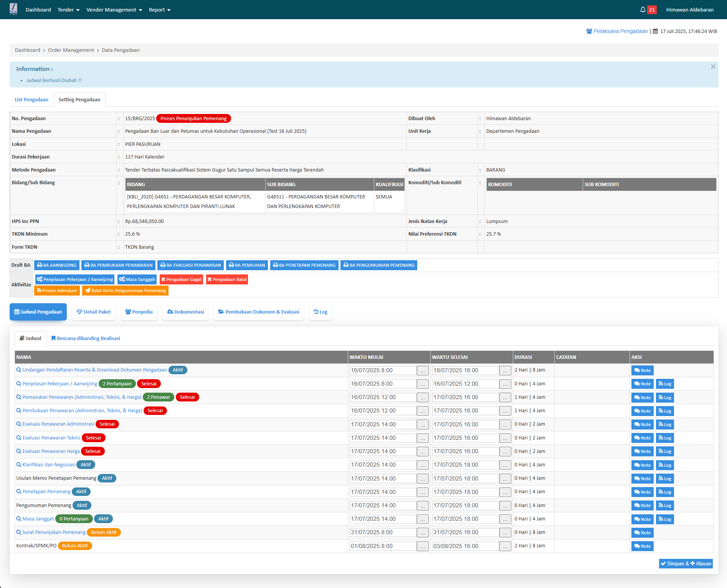Viewport: 727px width, 588px height.
Task: Dismiss the Information alert banner
Action: 713,67
